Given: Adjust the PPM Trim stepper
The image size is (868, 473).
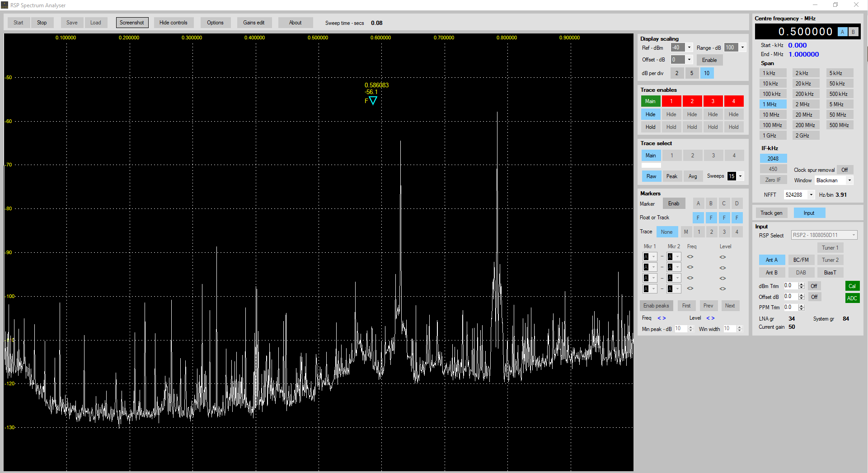Looking at the screenshot, I should 801,307.
